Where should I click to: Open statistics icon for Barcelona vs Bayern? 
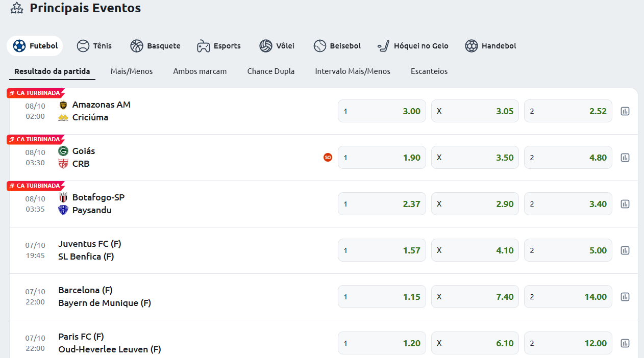[625, 297]
